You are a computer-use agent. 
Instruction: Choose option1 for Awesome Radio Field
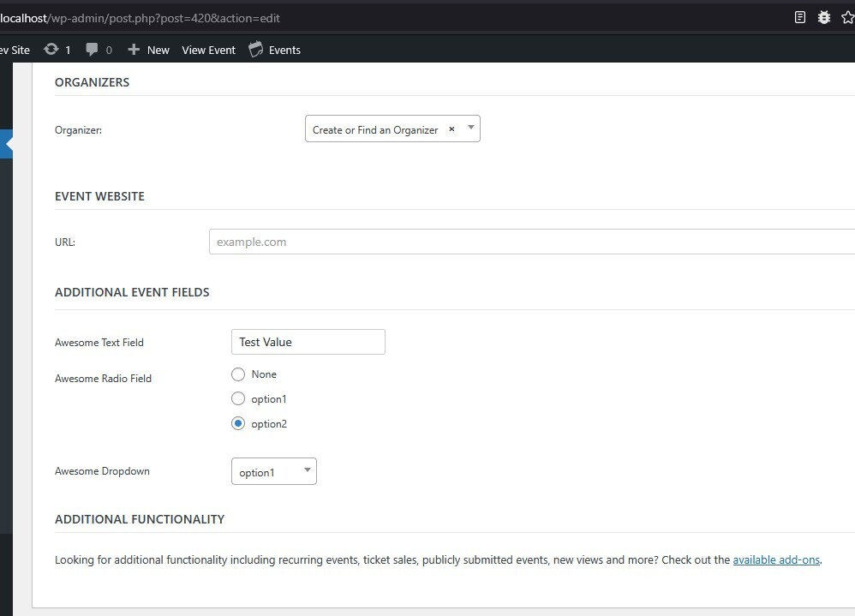238,398
